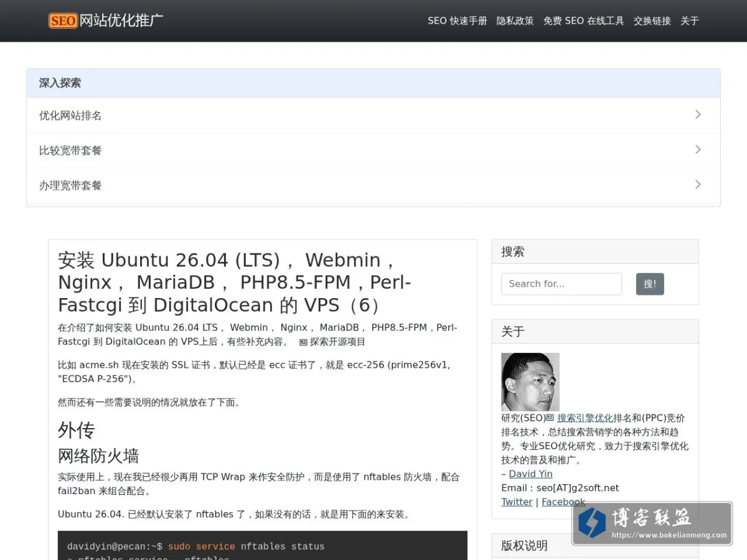Click the 关于 sidebar panel header
This screenshot has height=560, width=747.
595,332
